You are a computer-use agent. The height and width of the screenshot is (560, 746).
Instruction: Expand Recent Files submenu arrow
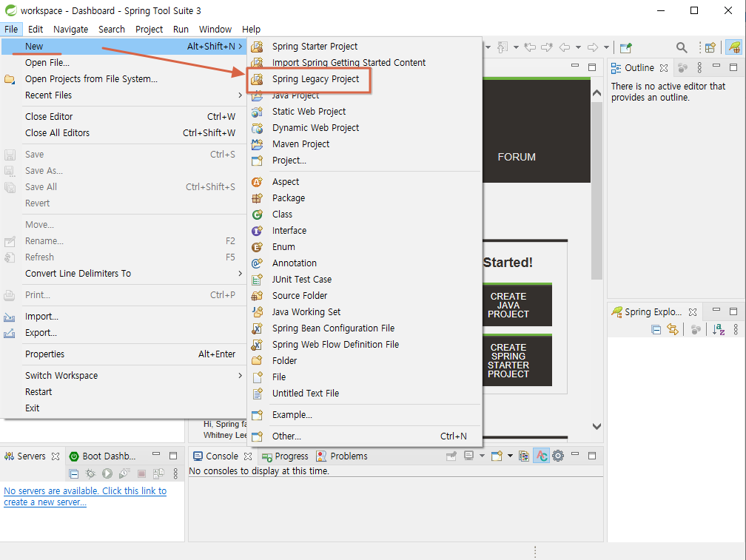click(240, 95)
